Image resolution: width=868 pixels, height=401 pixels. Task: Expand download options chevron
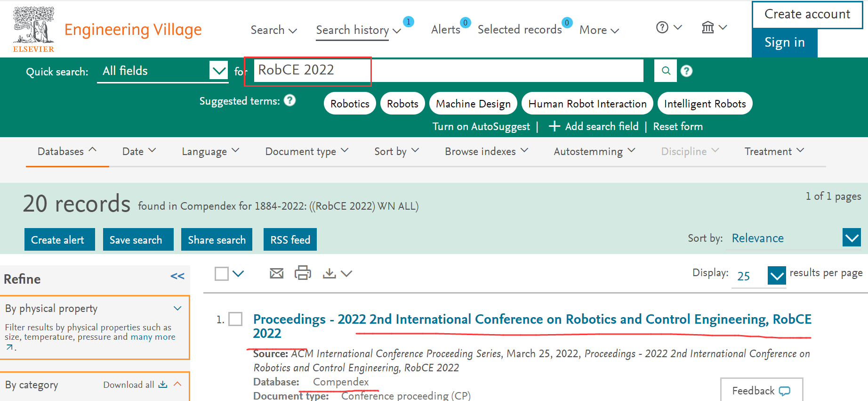click(x=346, y=273)
